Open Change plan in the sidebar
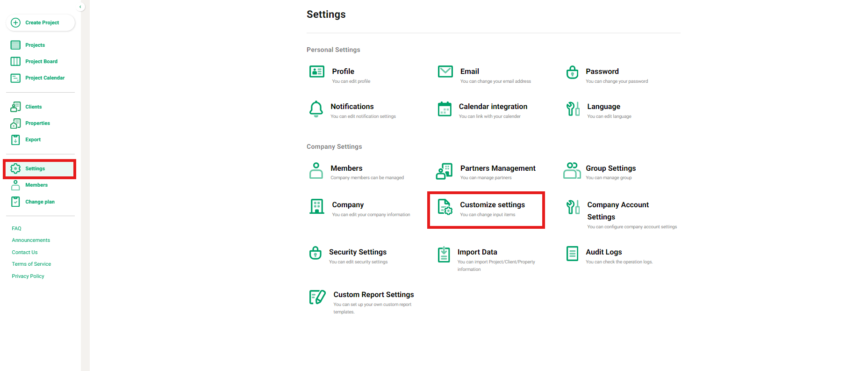Image resolution: width=868 pixels, height=371 pixels. pyautogui.click(x=40, y=202)
